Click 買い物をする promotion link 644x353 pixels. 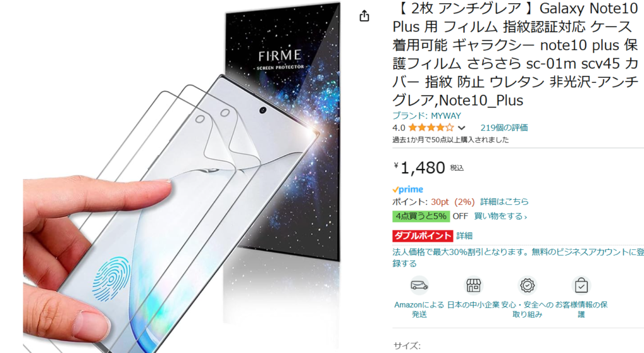point(500,216)
